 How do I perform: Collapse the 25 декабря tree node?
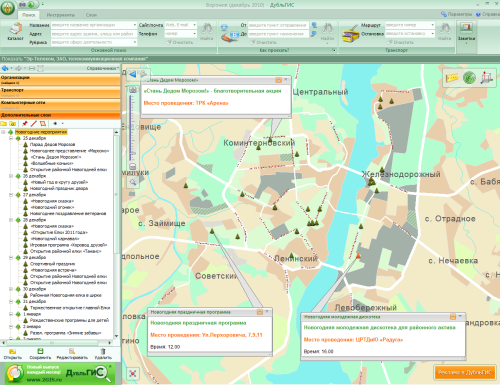11,138
